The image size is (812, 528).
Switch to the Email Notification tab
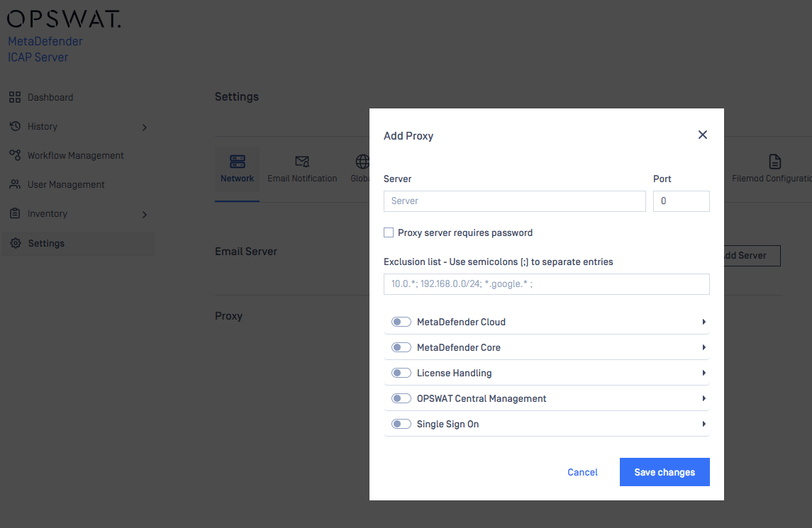click(302, 170)
